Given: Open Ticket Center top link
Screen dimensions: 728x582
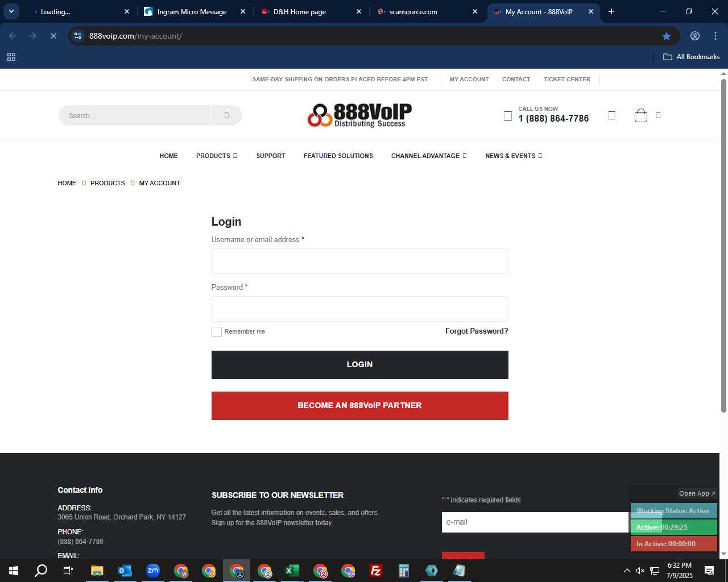Looking at the screenshot, I should tap(567, 80).
